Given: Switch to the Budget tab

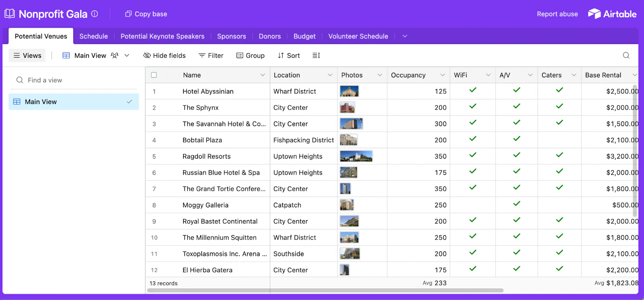Looking at the screenshot, I should coord(305,36).
